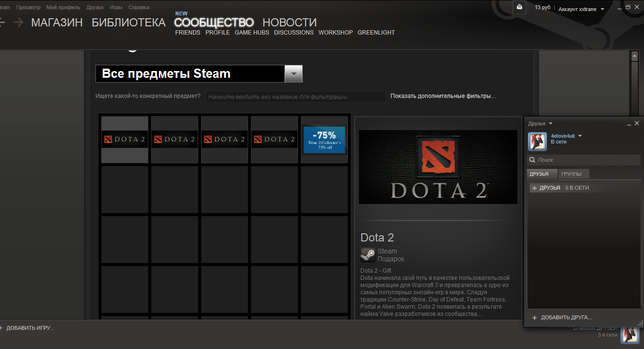Select the first Dota 2 inventory item
Screen dimensions: 644x349
pos(125,139)
